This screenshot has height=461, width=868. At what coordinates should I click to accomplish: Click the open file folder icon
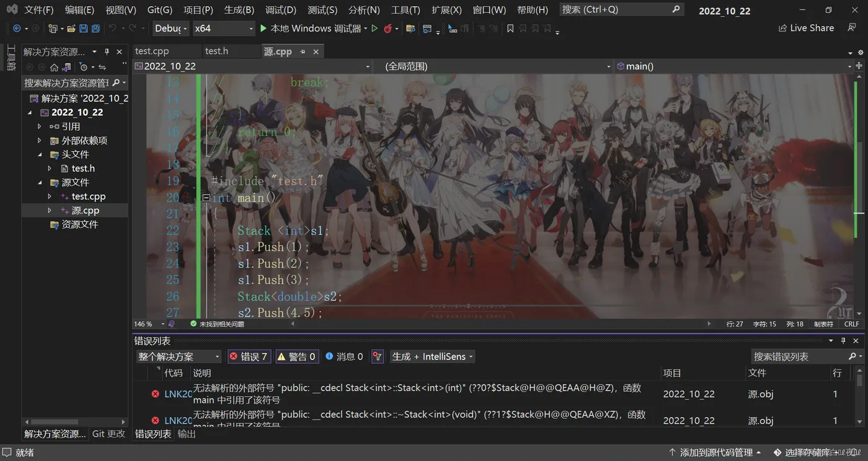coord(71,29)
